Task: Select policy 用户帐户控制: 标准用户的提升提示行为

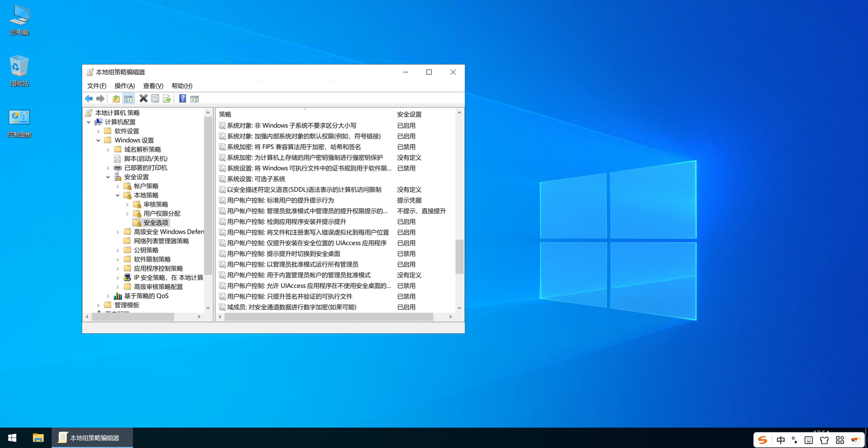Action: (x=280, y=200)
